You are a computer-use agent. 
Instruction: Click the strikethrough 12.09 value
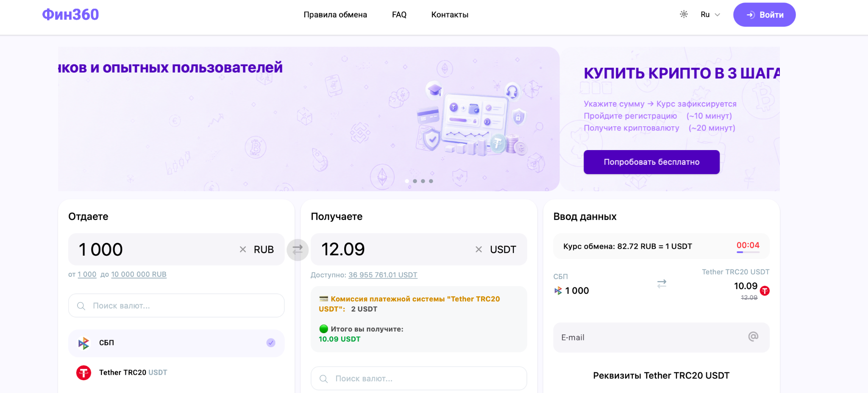(x=749, y=298)
